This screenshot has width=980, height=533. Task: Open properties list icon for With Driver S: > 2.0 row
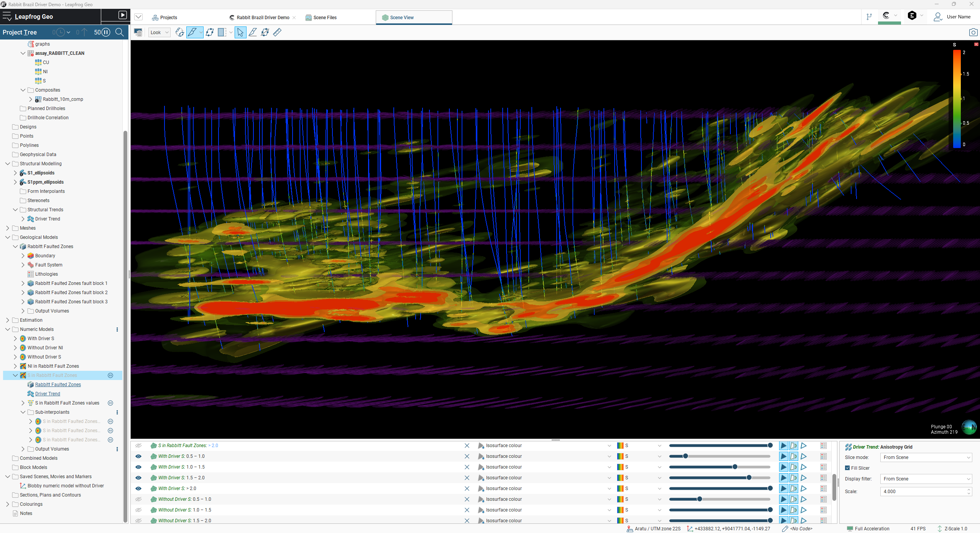click(x=823, y=489)
